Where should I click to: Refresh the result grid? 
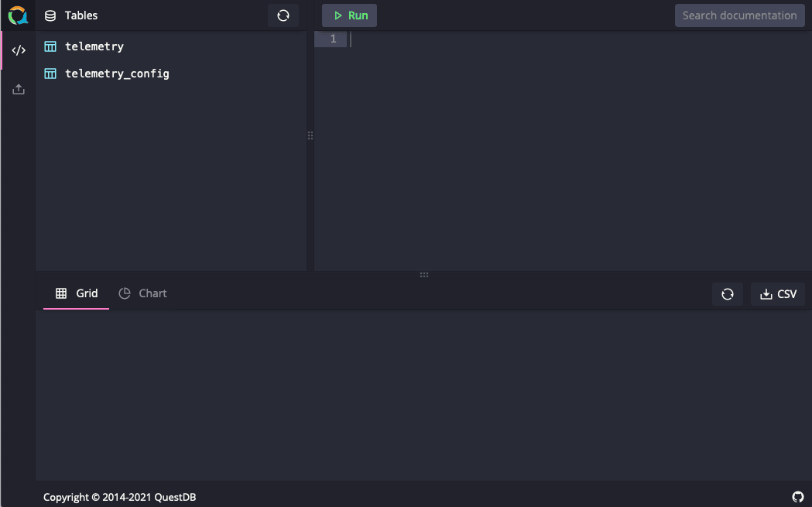(728, 294)
